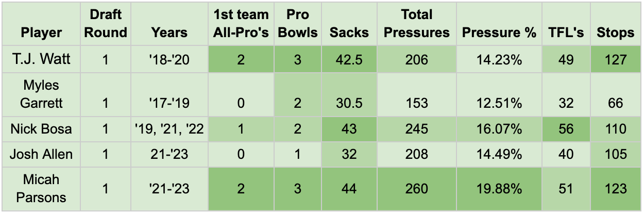Screen dimensions: 644x213
Task: Click the 127 stops cell
Action: click(x=615, y=59)
